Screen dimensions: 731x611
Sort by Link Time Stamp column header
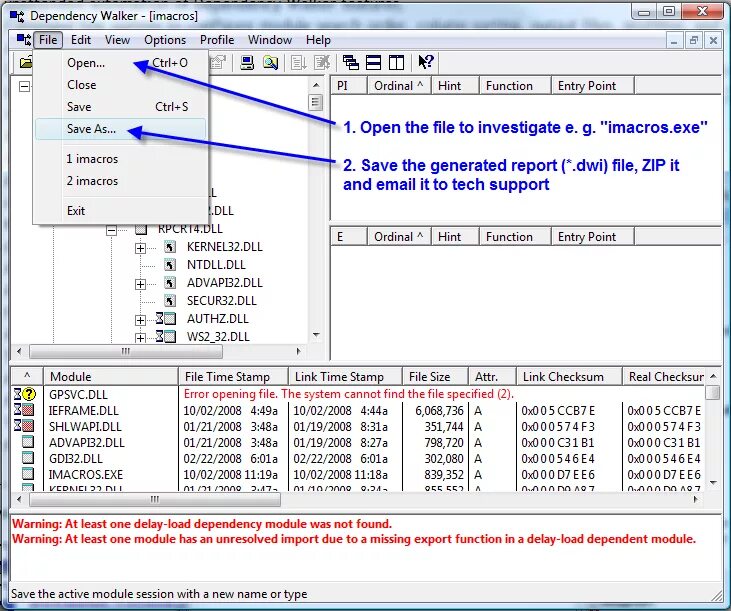tap(345, 377)
